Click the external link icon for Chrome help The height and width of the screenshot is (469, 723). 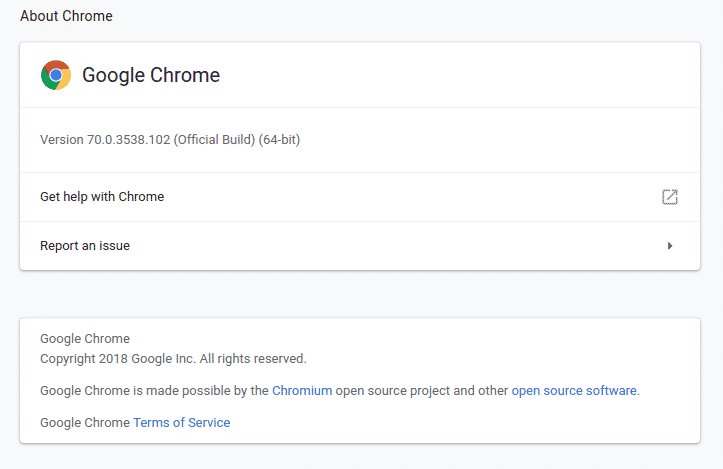[670, 197]
